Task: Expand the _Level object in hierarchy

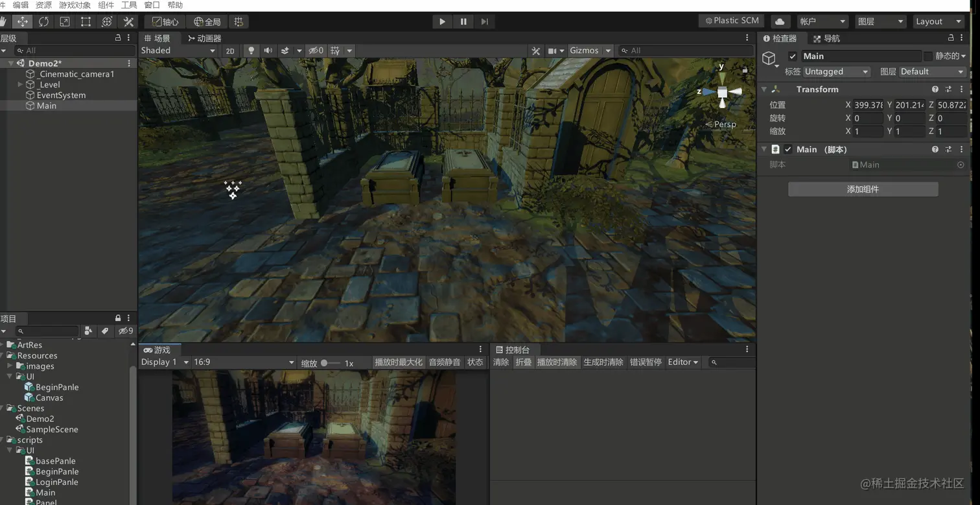Action: 20,84
